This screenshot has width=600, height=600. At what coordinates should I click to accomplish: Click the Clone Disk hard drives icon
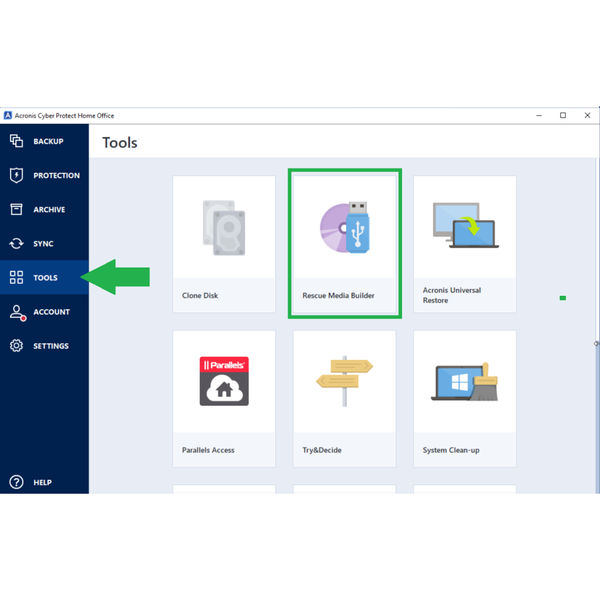[224, 228]
